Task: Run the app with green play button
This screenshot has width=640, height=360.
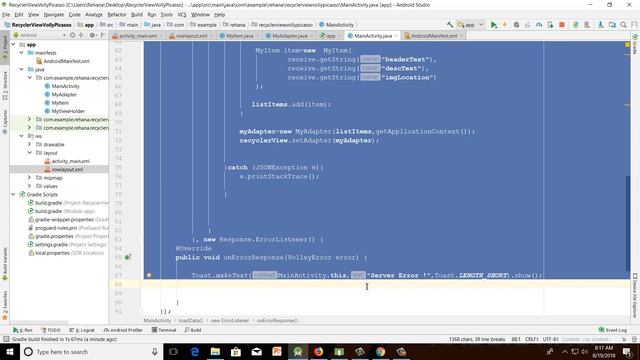Action: click(x=493, y=24)
